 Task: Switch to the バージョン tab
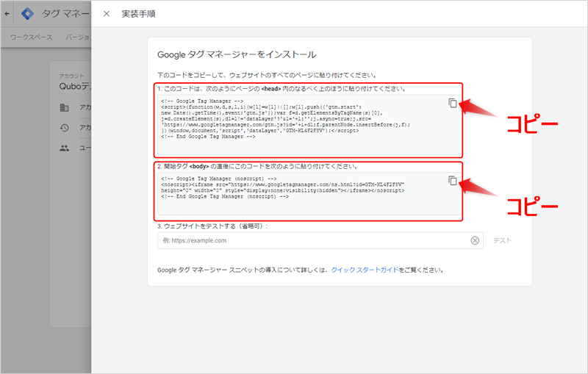click(78, 37)
